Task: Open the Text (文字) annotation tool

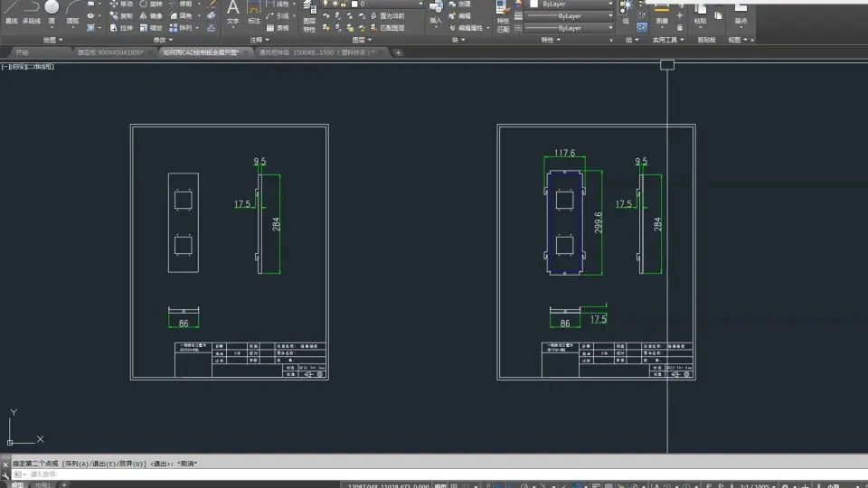Action: click(233, 12)
